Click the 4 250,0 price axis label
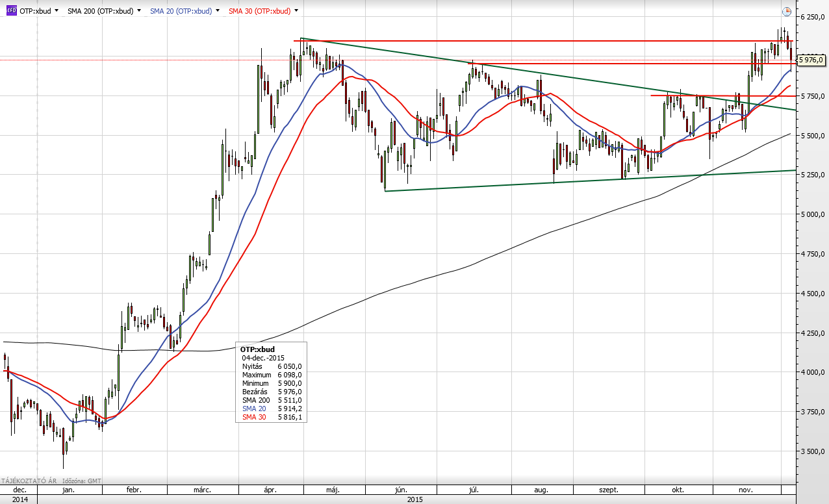The image size is (829, 504). pos(813,333)
